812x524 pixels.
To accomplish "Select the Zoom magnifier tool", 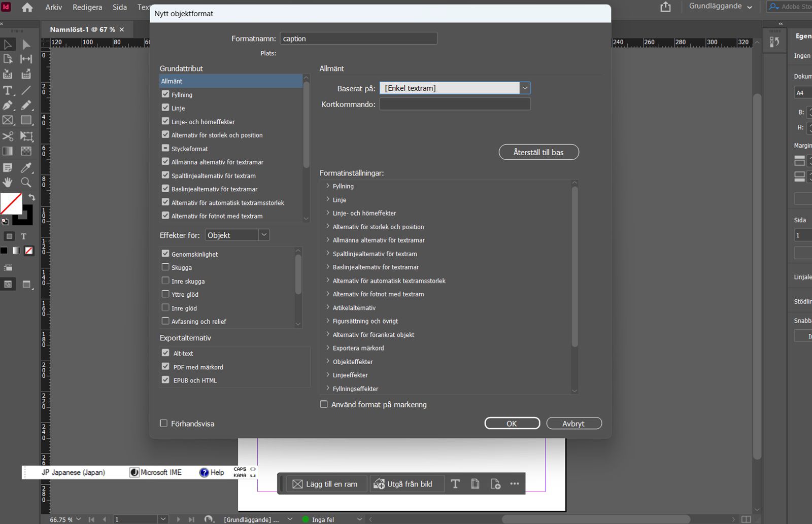I will (26, 183).
